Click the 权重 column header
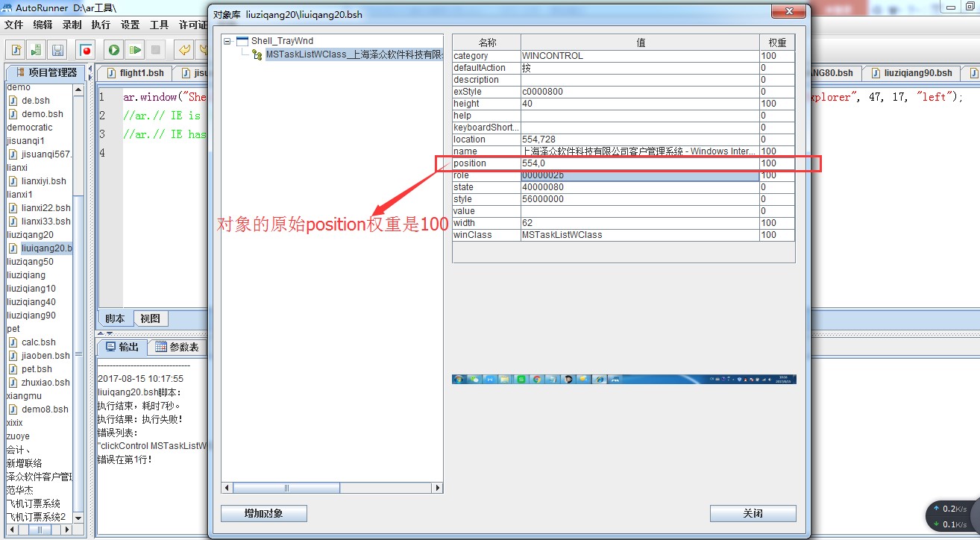 (x=777, y=43)
